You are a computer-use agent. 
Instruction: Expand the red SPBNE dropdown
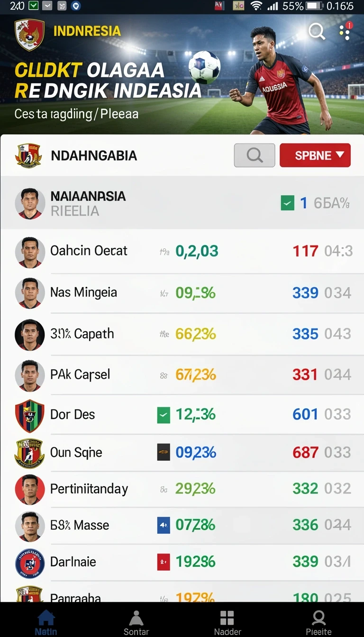click(315, 155)
